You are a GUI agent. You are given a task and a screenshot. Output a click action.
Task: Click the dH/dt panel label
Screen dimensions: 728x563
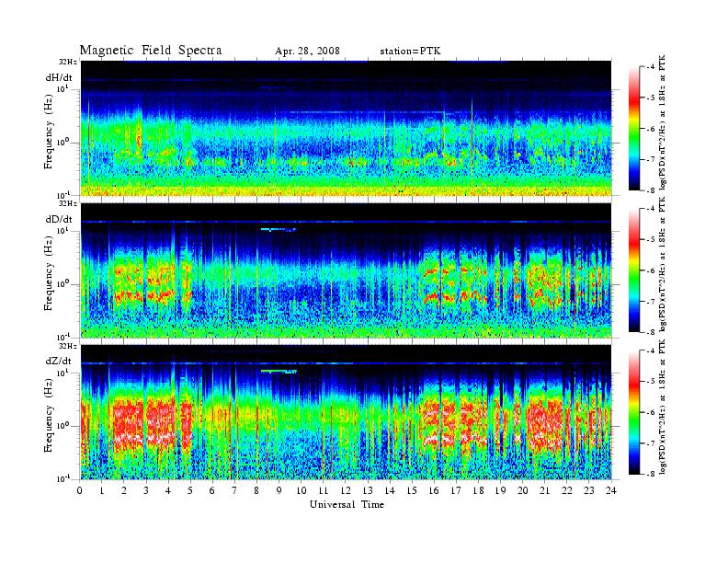59,77
